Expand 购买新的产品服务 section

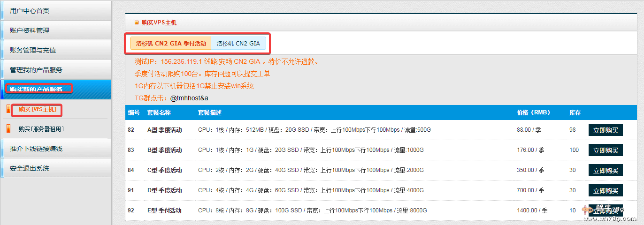pos(36,89)
